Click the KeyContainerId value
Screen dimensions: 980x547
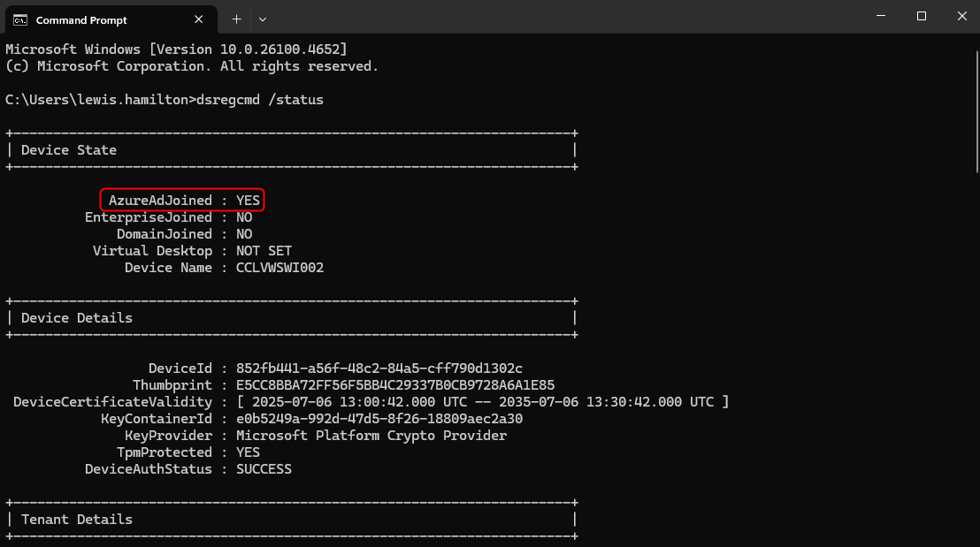pos(379,419)
